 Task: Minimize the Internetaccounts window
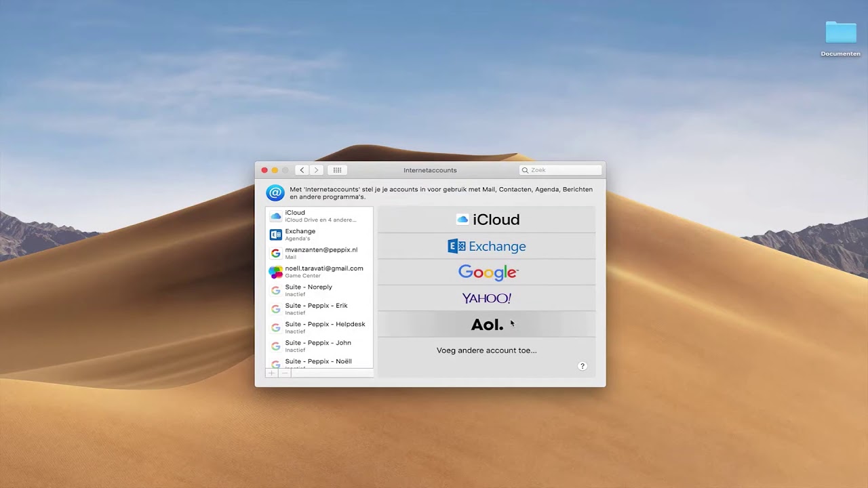tap(275, 170)
